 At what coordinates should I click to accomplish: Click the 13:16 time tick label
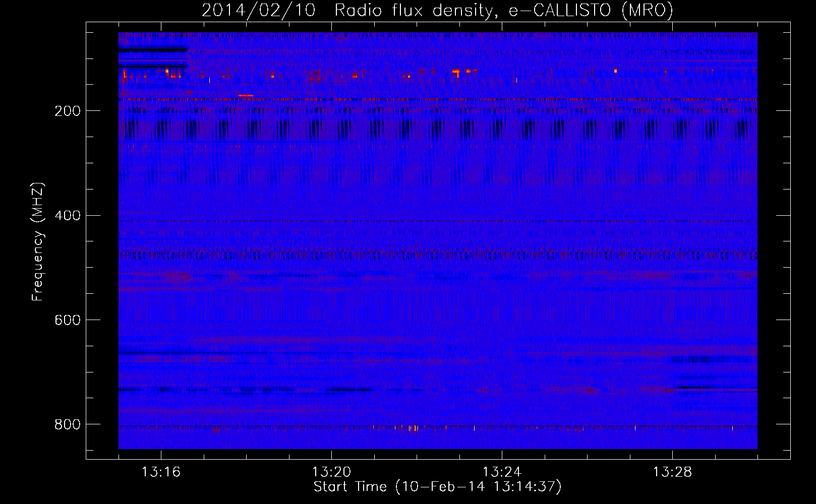(x=161, y=472)
